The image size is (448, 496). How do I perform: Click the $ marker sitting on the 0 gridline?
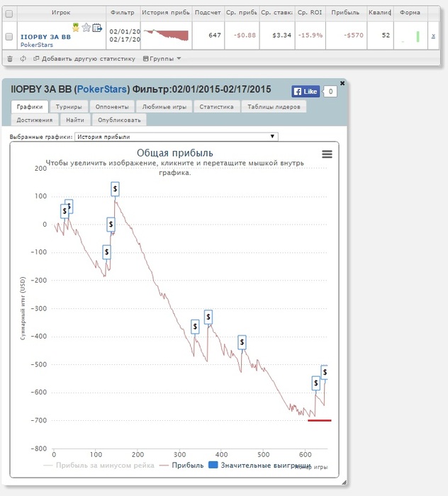coord(111,225)
